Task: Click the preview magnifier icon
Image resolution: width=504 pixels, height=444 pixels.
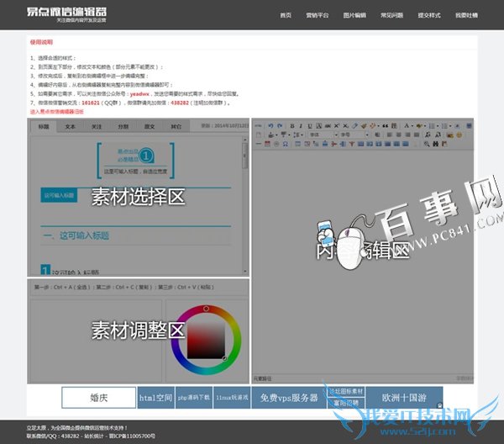Action: click(427, 144)
